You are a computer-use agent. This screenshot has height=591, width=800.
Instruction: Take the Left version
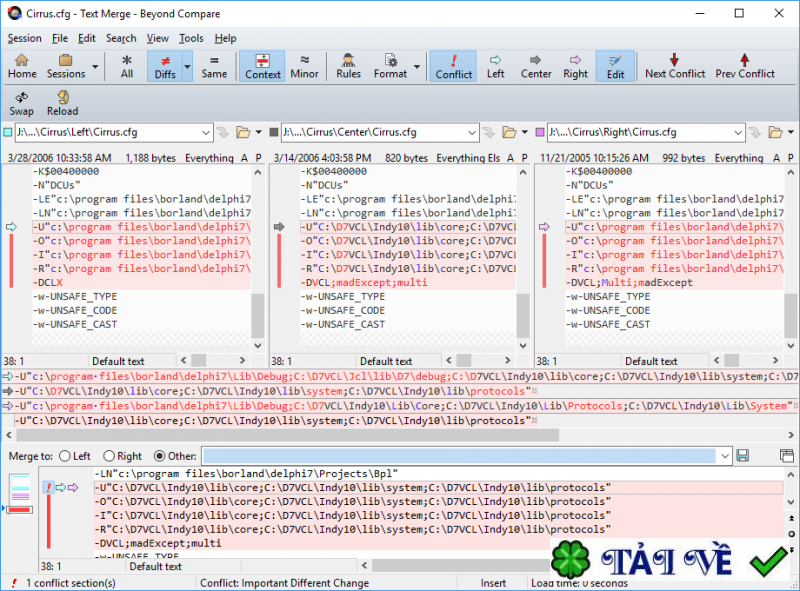[495, 66]
